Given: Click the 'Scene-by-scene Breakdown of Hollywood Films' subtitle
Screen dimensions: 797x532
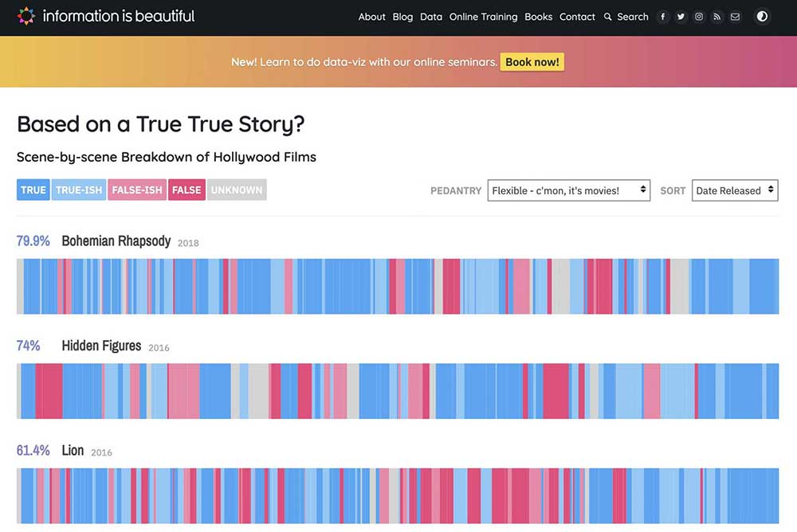Looking at the screenshot, I should 167,157.
